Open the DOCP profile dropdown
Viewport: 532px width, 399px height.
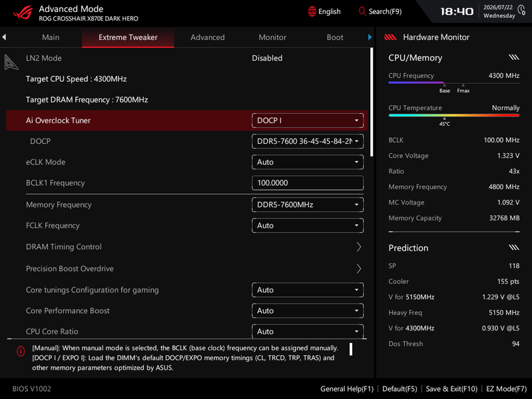click(x=308, y=141)
